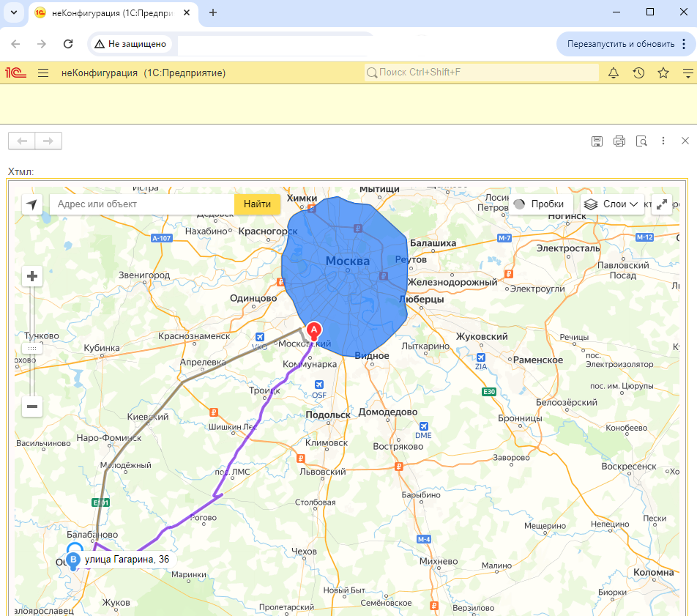The image size is (697, 616).
Task: Open the form's more options dots
Action: [663, 141]
